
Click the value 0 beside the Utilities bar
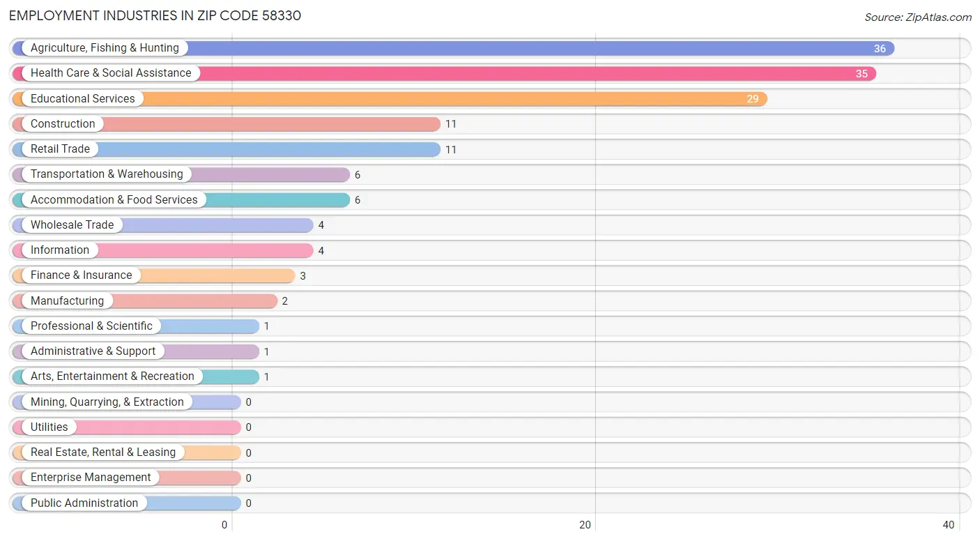[248, 427]
